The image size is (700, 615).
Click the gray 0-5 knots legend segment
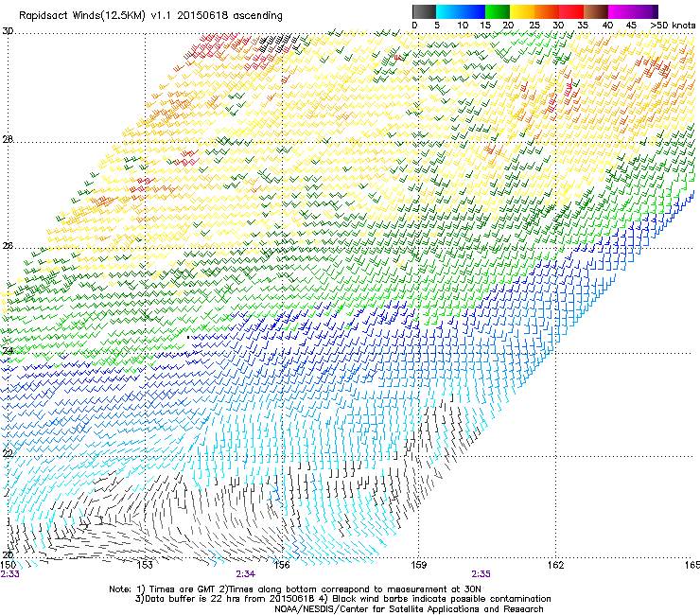click(x=424, y=11)
